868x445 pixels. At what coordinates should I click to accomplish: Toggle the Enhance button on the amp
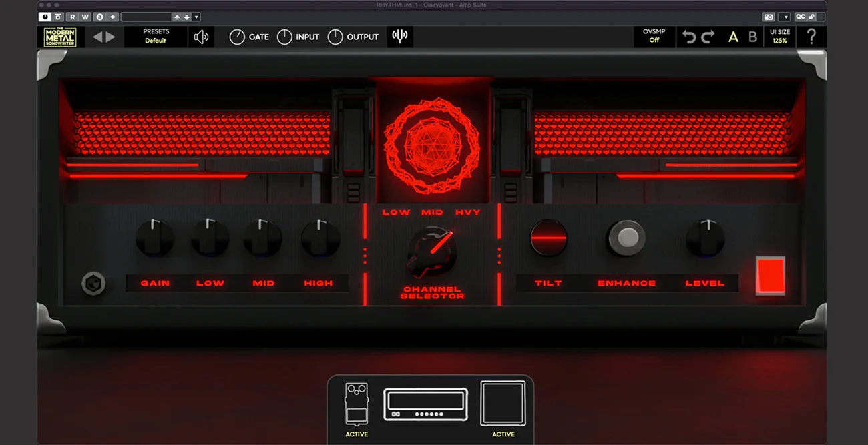[627, 238]
